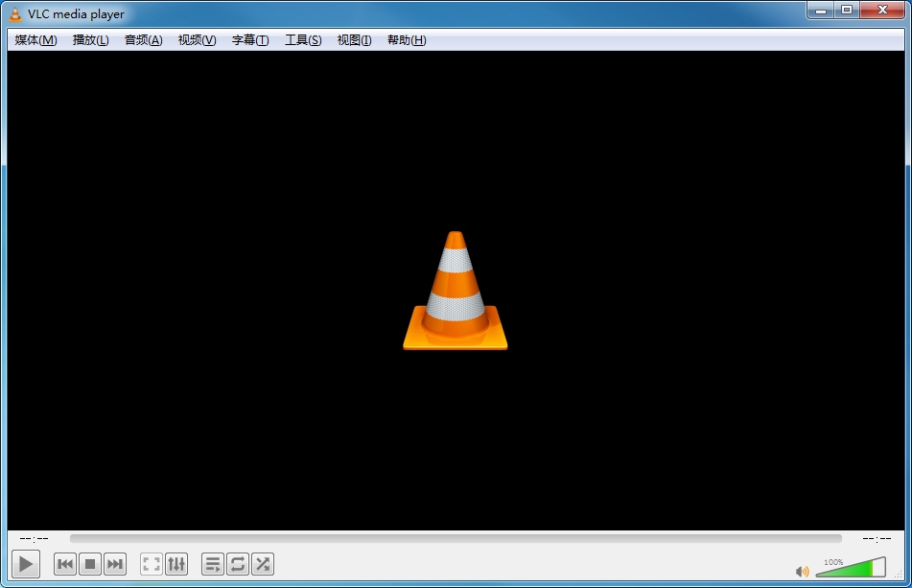This screenshot has height=588, width=912.
Task: Mute audio via speaker icon
Action: 802,571
